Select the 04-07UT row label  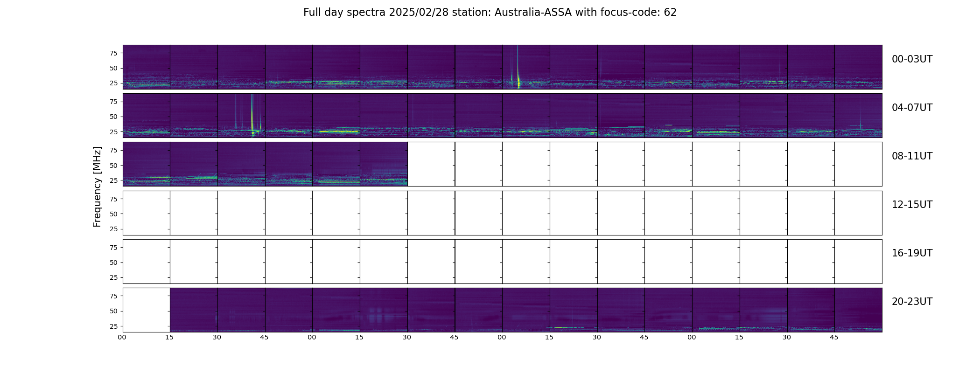(912, 108)
